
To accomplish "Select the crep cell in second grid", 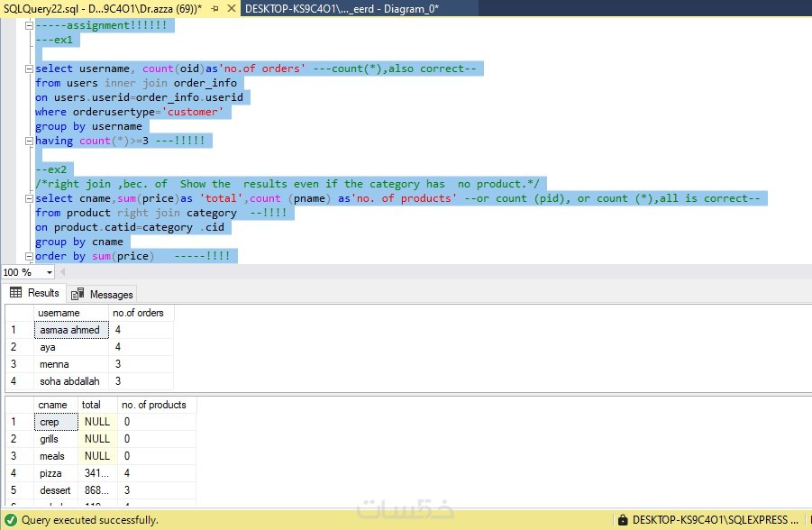I will click(x=56, y=422).
